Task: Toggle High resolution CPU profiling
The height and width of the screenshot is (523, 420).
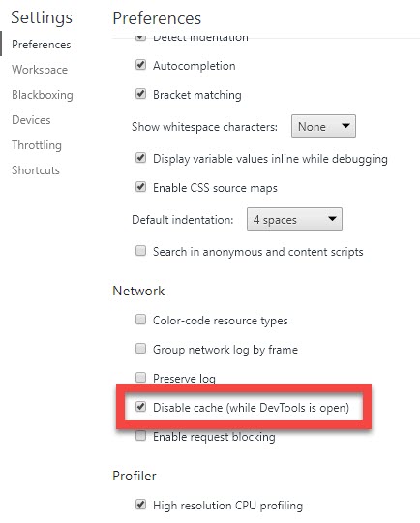Action: click(140, 504)
